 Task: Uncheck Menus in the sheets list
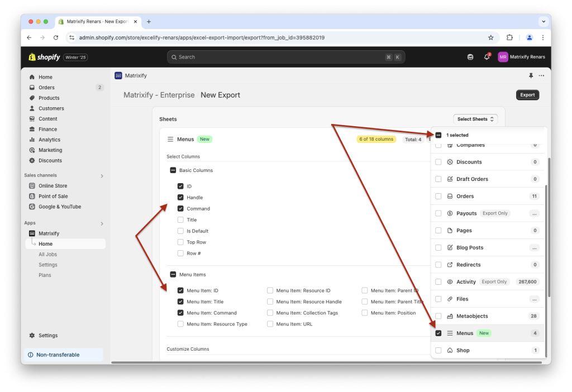pos(438,333)
